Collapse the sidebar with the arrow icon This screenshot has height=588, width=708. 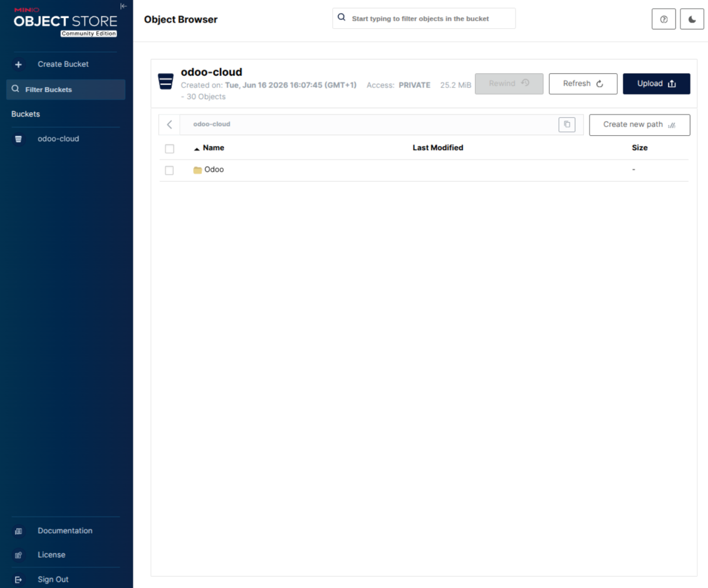(x=123, y=6)
